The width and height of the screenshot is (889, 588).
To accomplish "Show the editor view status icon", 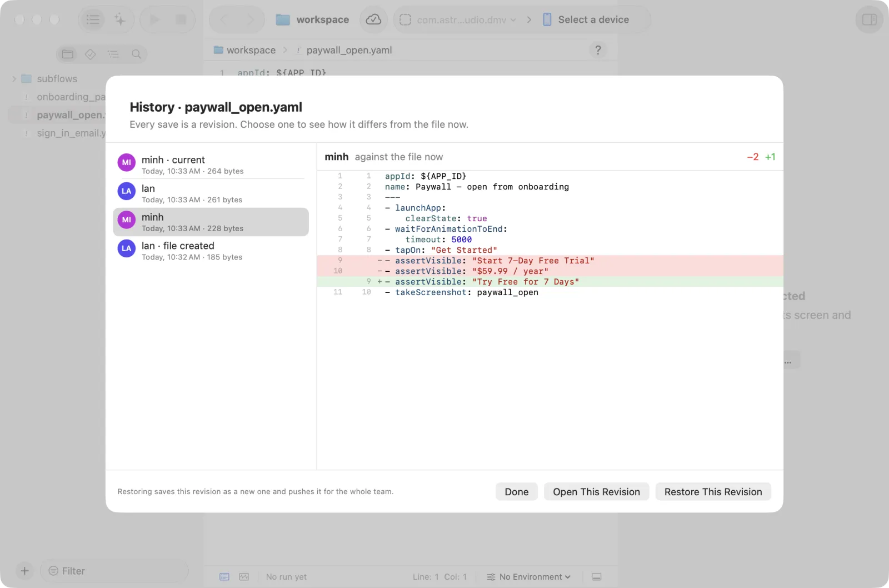I will click(x=224, y=577).
